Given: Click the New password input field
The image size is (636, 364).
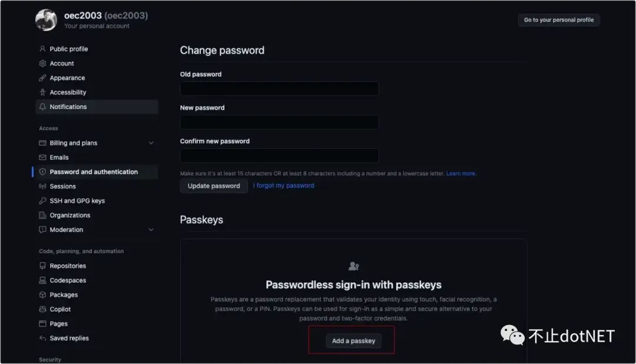Looking at the screenshot, I should (279, 122).
